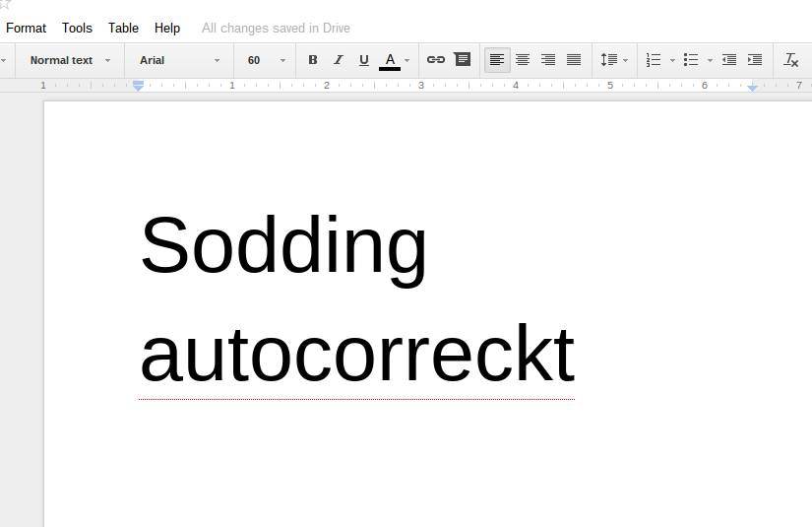Center align the text
Viewport: 812px width, 527px height.
(523, 60)
